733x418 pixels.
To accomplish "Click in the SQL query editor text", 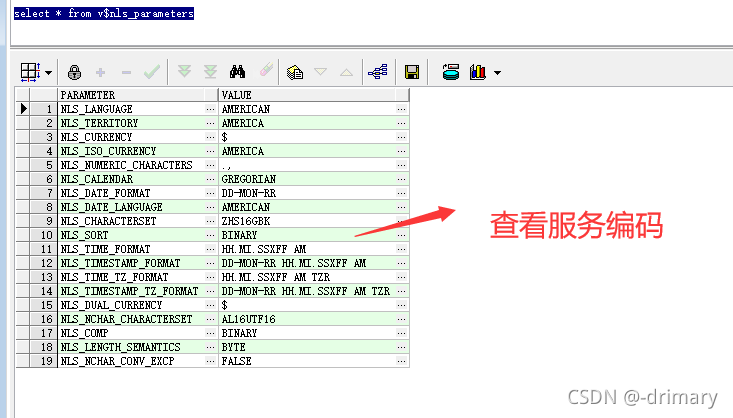I will pos(104,14).
